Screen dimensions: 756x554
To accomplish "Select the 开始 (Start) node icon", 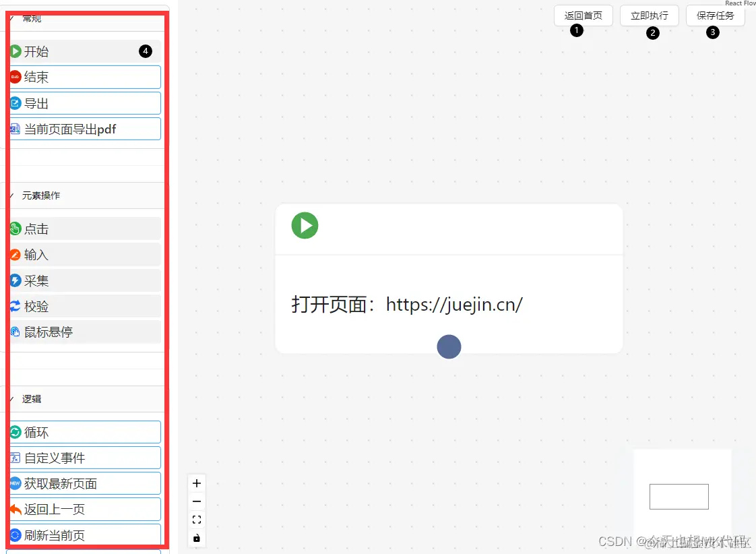I will point(15,51).
